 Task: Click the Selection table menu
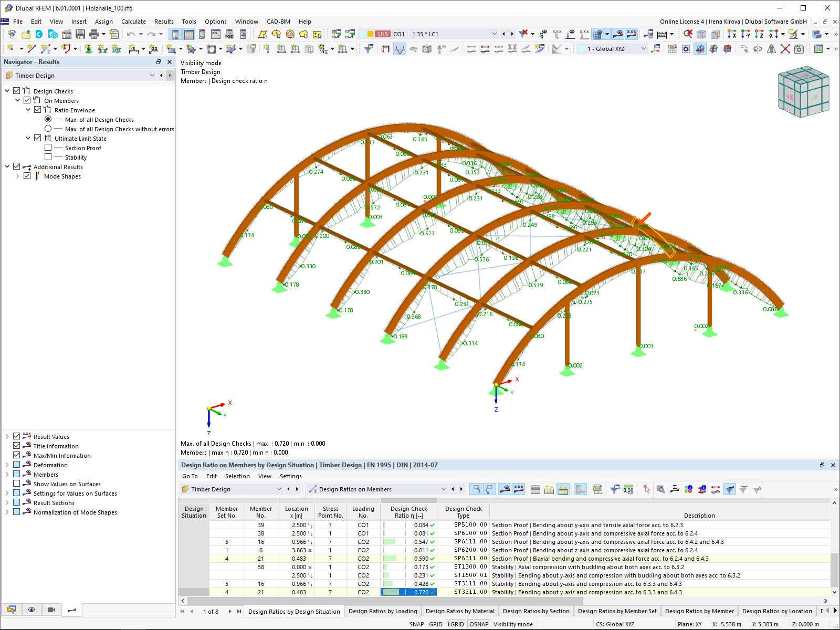(x=237, y=476)
